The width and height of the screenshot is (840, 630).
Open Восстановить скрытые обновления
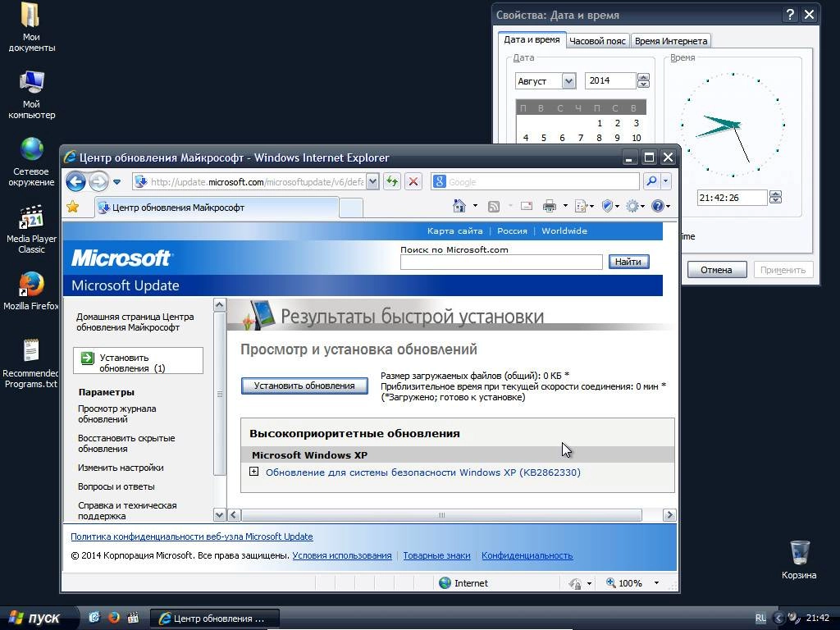click(x=126, y=443)
